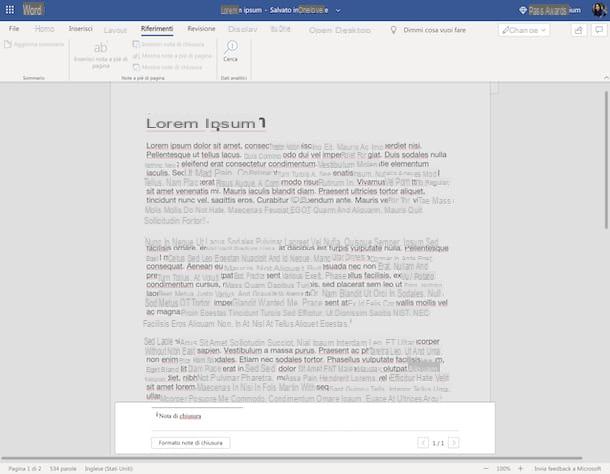Viewport: 610px width, 474px height.
Task: Click the premium diamond icon
Action: point(523,10)
